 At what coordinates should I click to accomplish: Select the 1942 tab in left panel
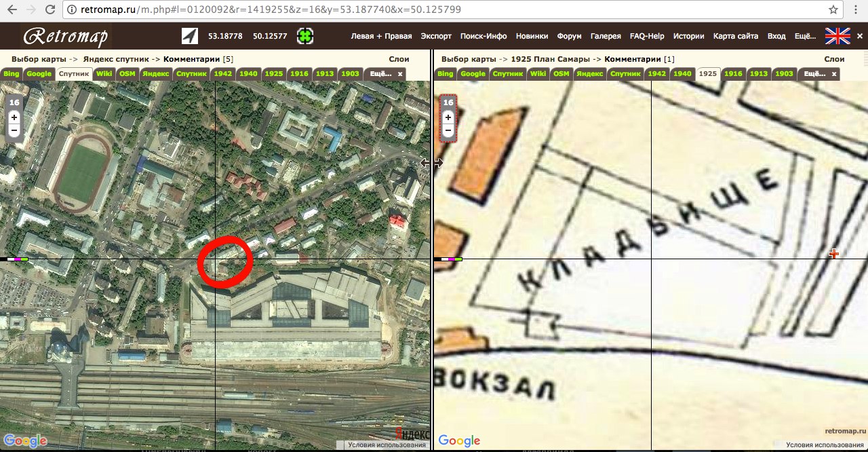tap(222, 74)
